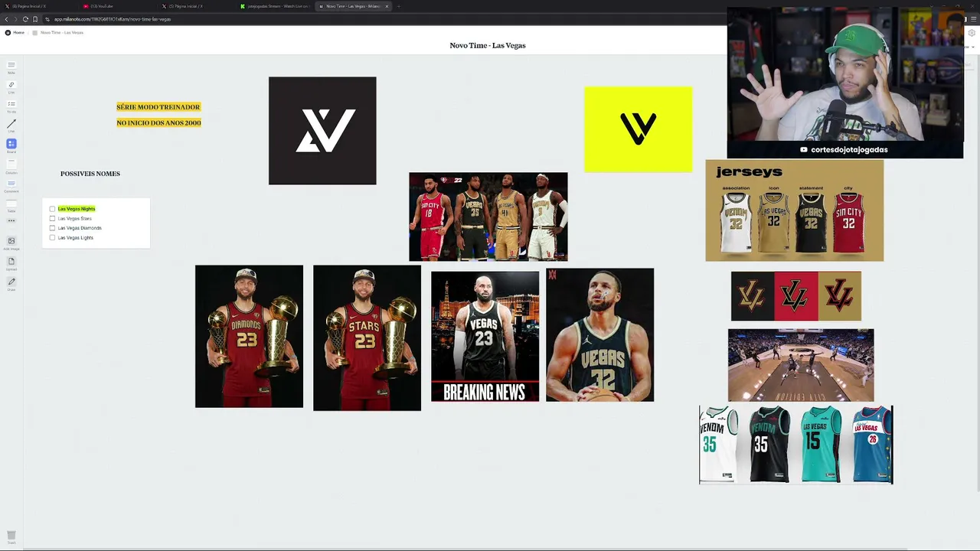Click the Las Vegas Lights list text
The height and width of the screenshot is (551, 980).
76,238
